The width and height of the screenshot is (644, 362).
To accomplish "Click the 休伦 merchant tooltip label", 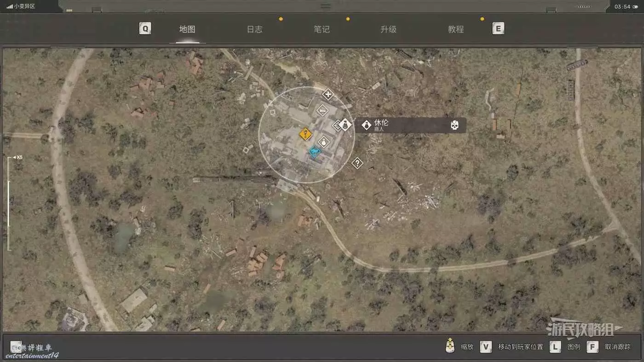I will [381, 125].
